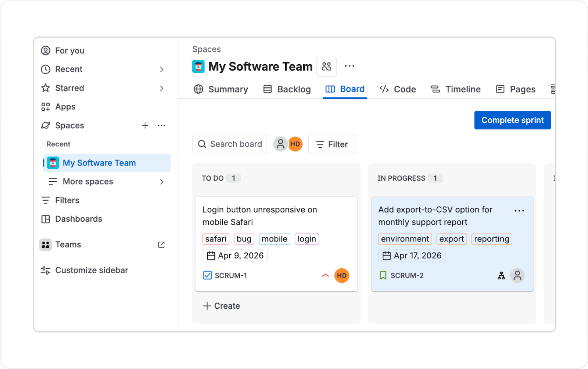Screen dimensions: 588x369
Task: Toggle the HD assignee avatar filter
Action: coord(295,144)
